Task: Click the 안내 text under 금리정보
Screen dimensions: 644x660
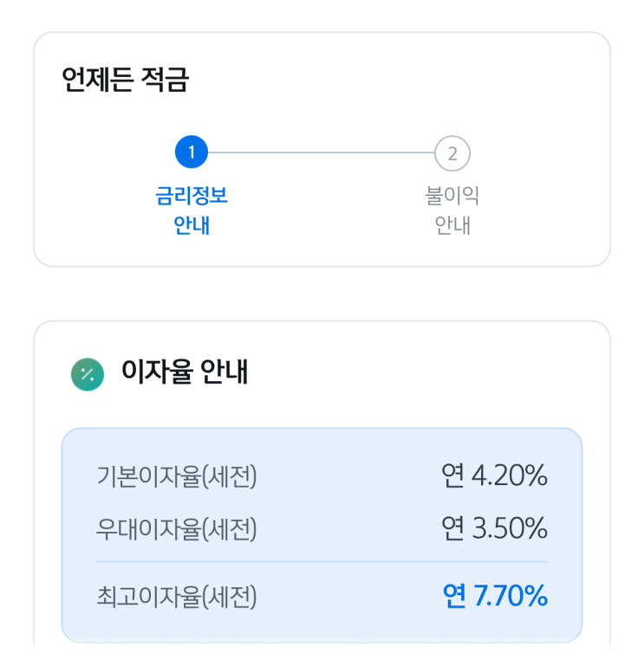Action: pos(192,226)
